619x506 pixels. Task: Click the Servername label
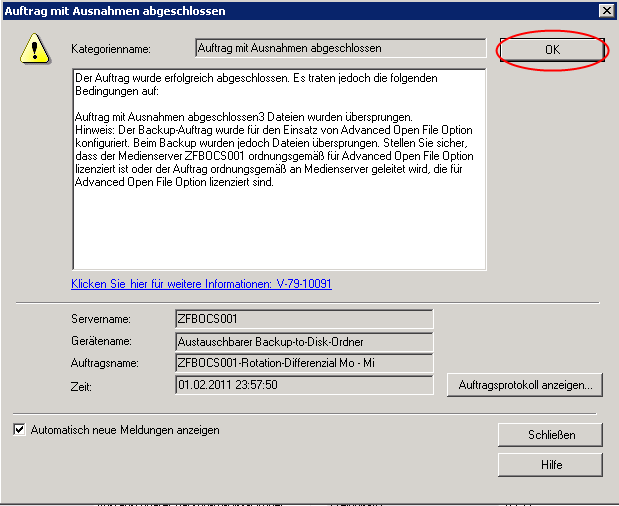101,320
